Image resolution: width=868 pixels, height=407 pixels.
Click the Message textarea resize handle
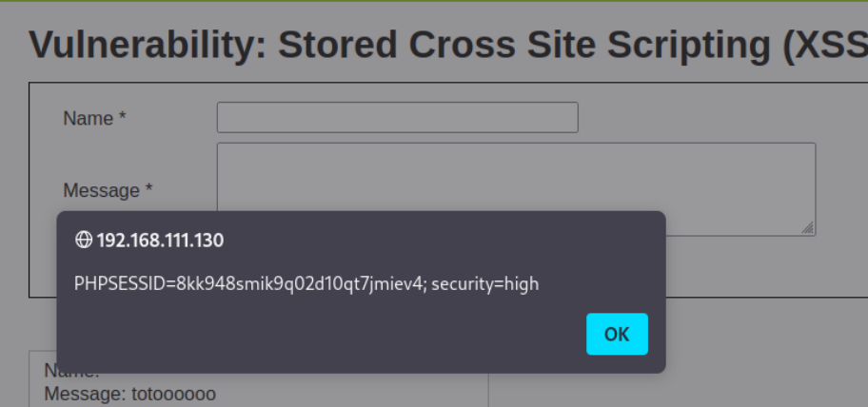point(808,228)
